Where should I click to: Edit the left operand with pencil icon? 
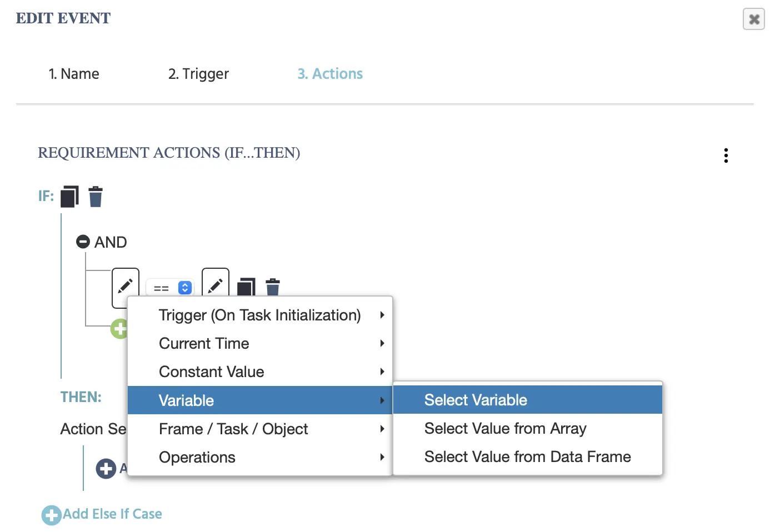click(x=126, y=287)
